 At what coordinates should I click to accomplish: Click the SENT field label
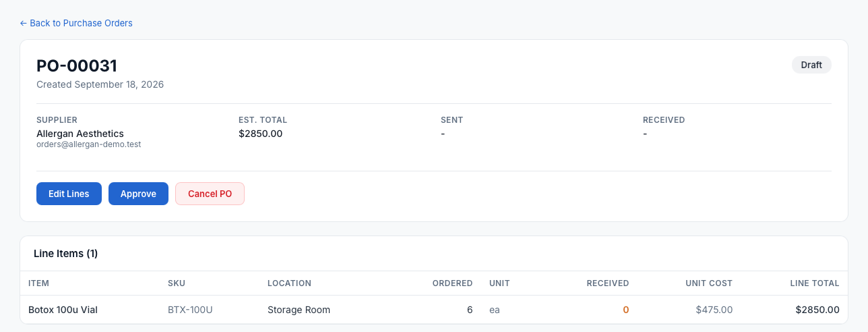click(452, 120)
